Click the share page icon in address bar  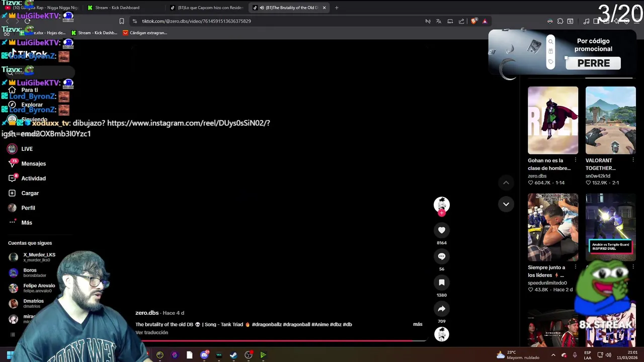pos(461,21)
